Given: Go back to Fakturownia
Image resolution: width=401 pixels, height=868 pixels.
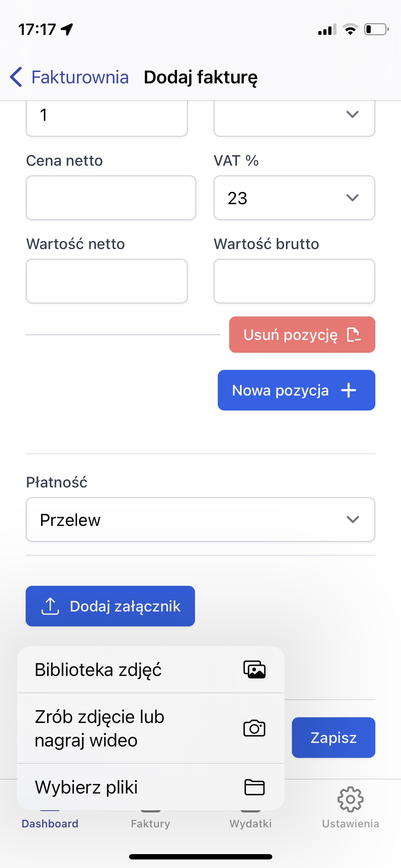Looking at the screenshot, I should [80, 77].
